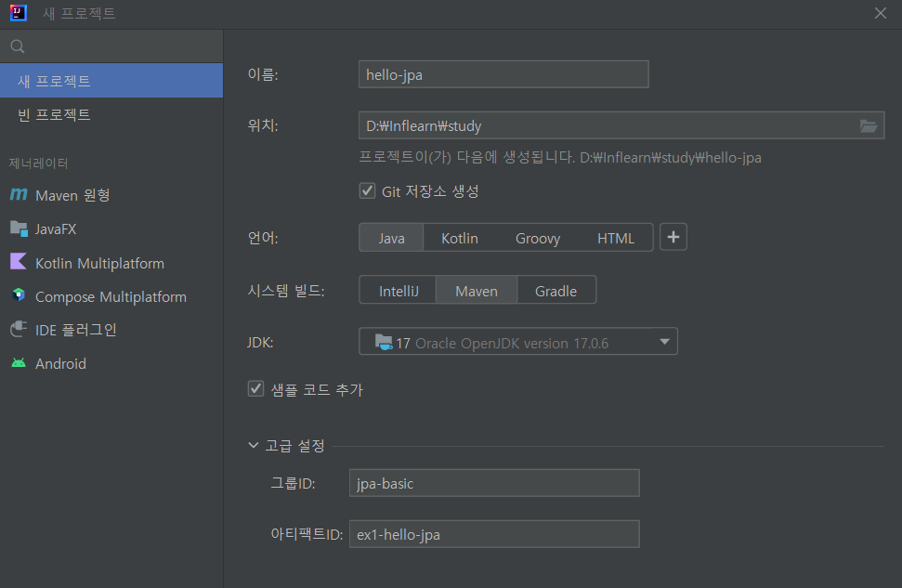The height and width of the screenshot is (588, 902).
Task: Add another language with the plus button
Action: (x=673, y=237)
